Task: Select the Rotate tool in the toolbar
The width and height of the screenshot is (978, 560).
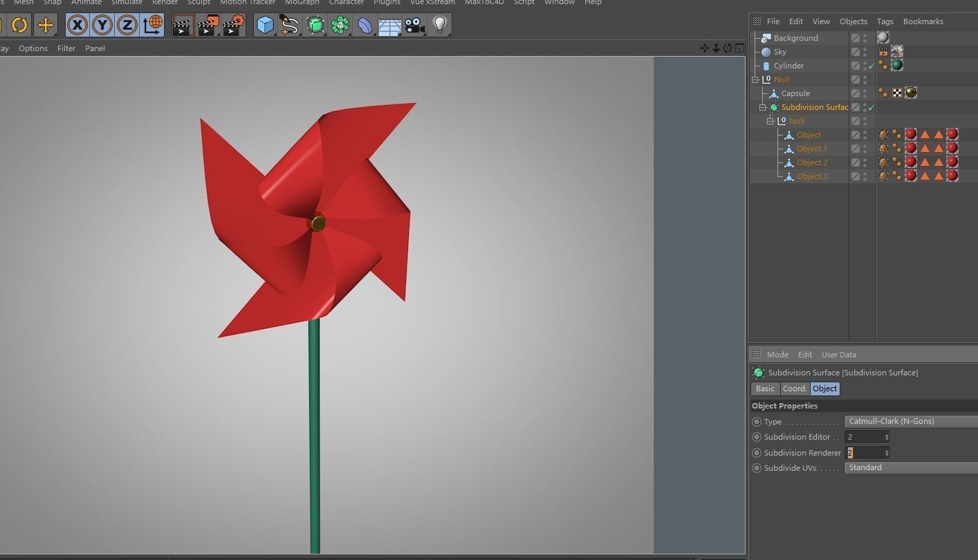Action: 19,26
